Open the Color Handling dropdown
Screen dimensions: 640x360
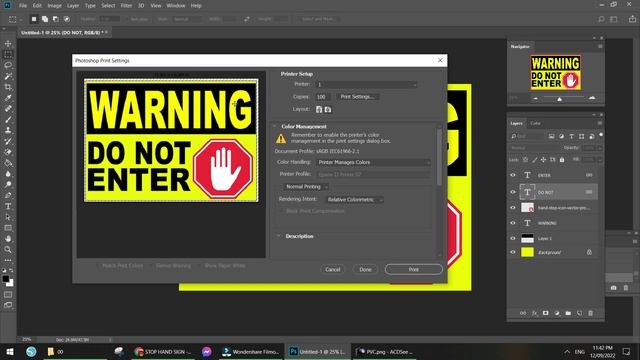coord(373,162)
